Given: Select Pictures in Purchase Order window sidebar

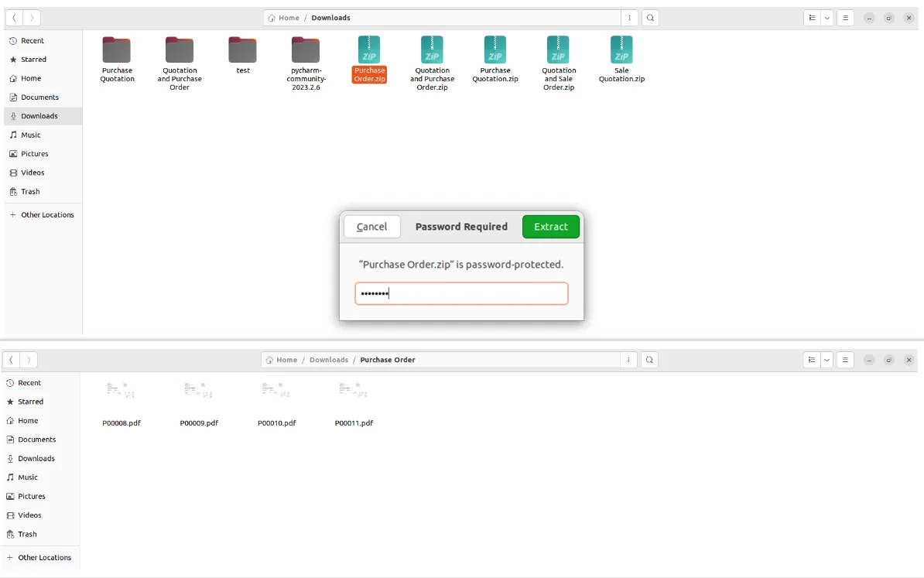Looking at the screenshot, I should [x=40, y=496].
